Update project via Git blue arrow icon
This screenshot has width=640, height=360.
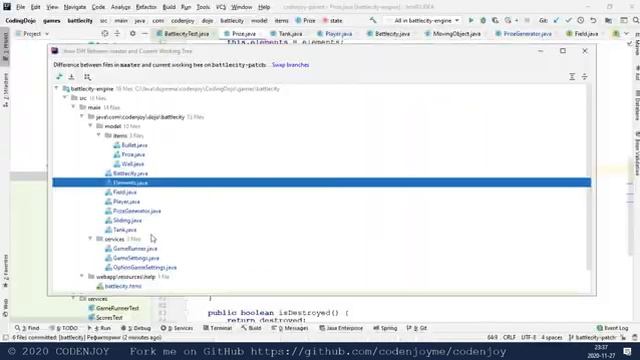[x=556, y=20]
